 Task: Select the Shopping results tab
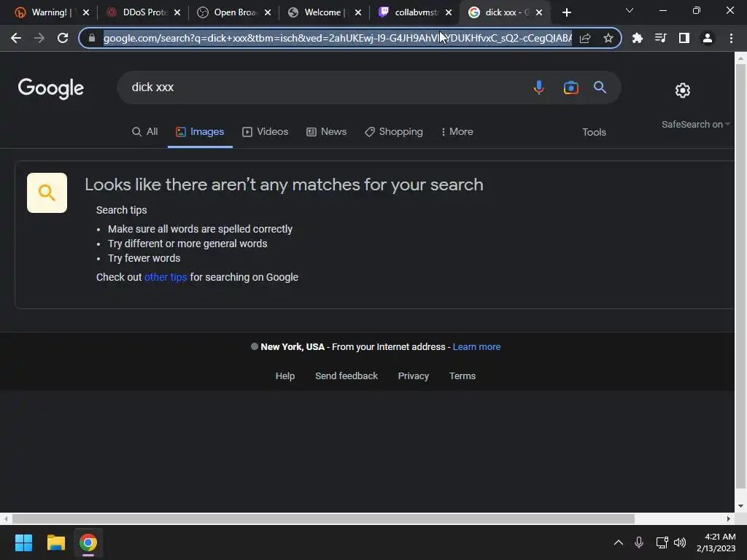click(x=394, y=132)
